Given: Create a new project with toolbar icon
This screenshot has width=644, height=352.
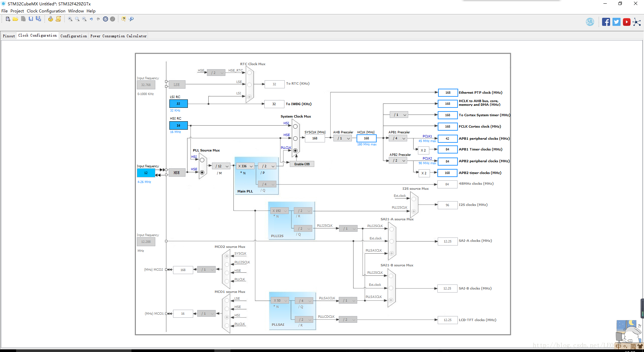Looking at the screenshot, I should click(x=8, y=19).
